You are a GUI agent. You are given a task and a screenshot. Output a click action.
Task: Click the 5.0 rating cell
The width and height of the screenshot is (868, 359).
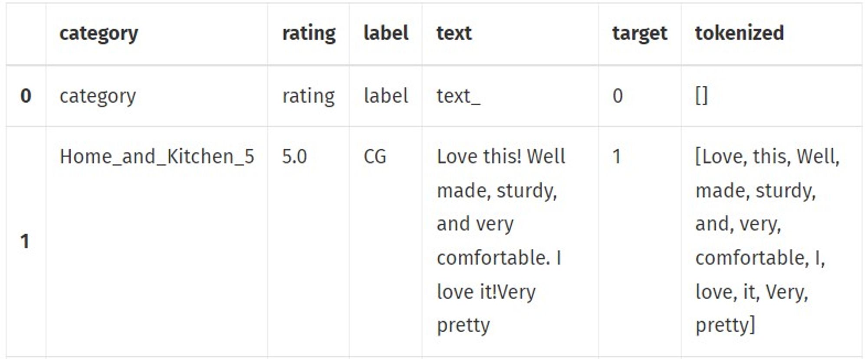pos(294,157)
